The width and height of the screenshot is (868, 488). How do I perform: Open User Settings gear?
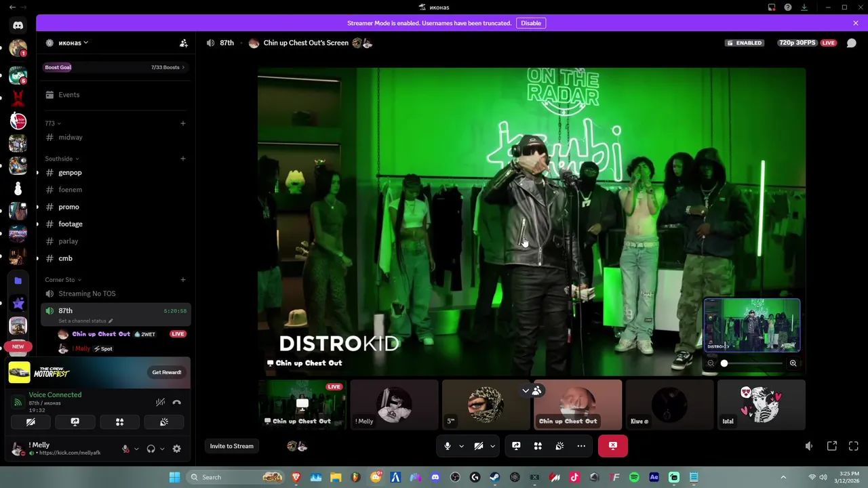coord(177,449)
